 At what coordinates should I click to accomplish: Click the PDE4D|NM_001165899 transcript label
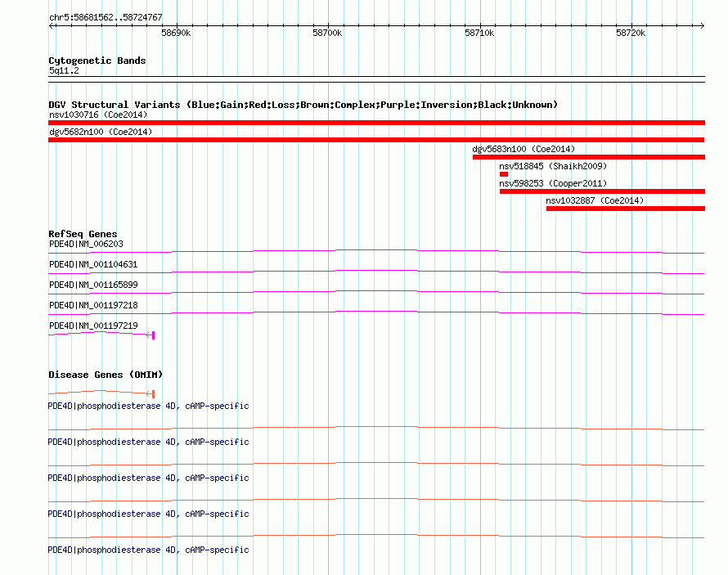pos(93,285)
